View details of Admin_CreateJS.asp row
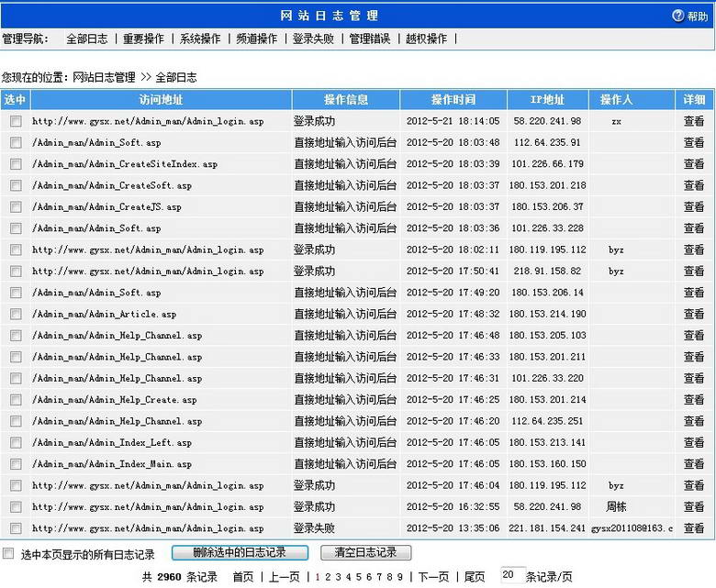 (x=694, y=207)
